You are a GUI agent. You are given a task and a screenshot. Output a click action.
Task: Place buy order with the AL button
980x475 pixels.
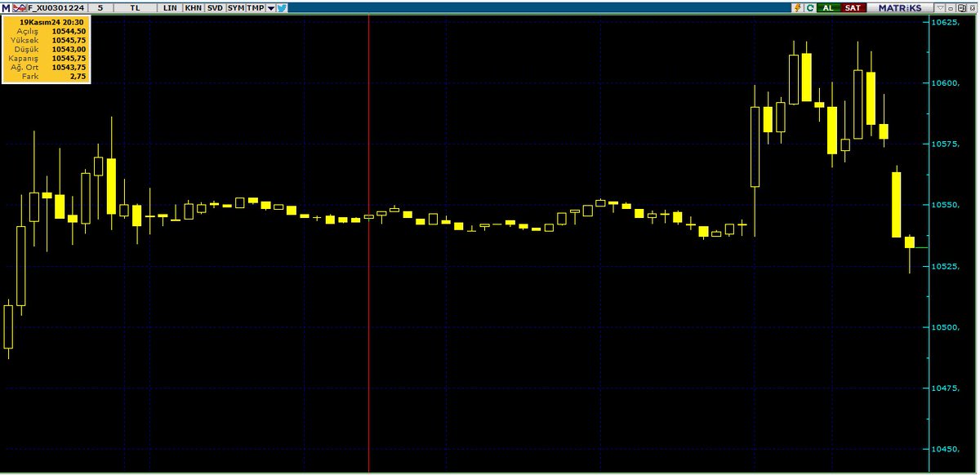pyautogui.click(x=828, y=8)
